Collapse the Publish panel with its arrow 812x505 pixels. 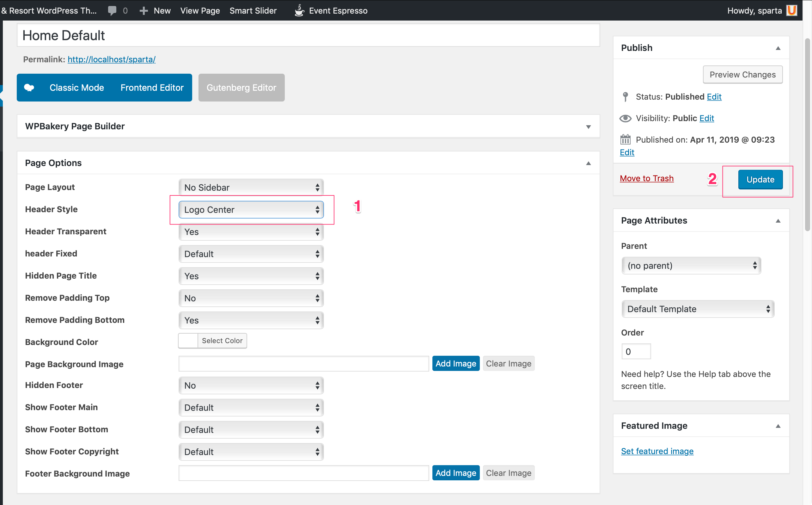pyautogui.click(x=778, y=48)
